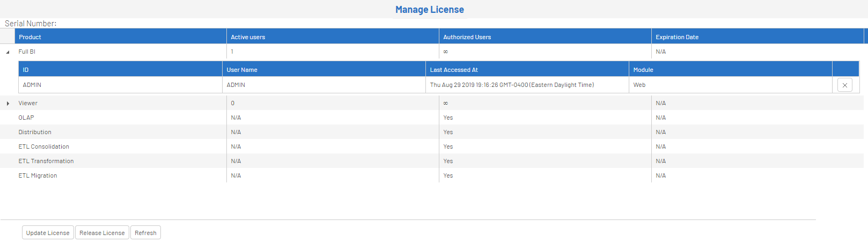868x242 pixels.
Task: Click the Release License button
Action: point(102,233)
